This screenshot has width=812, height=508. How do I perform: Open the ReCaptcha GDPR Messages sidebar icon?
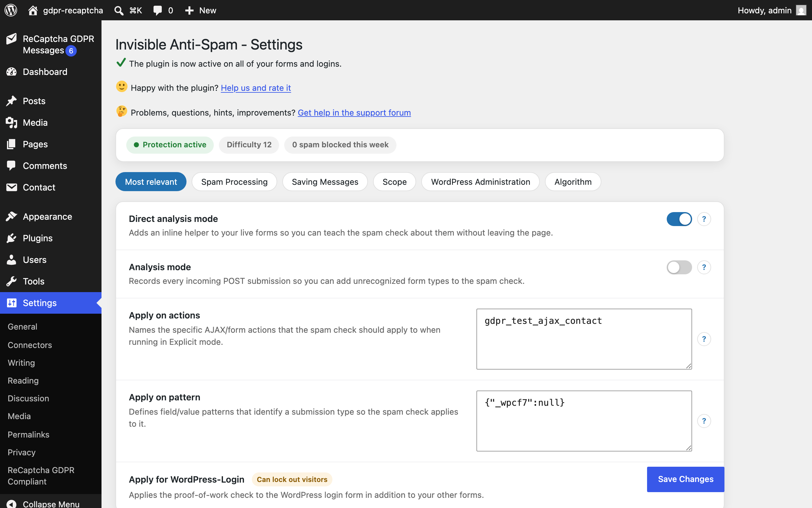coord(11,39)
